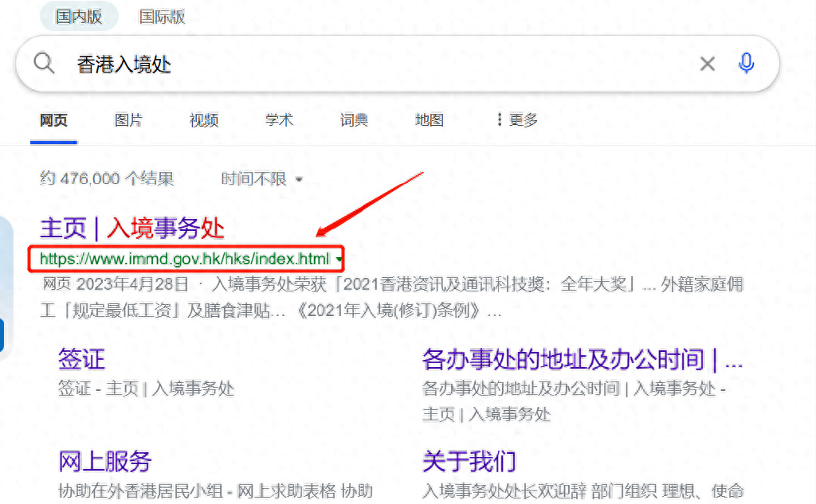Open the 更多 three-dot menu
Image resolution: width=816 pixels, height=504 pixels.
coord(516,120)
